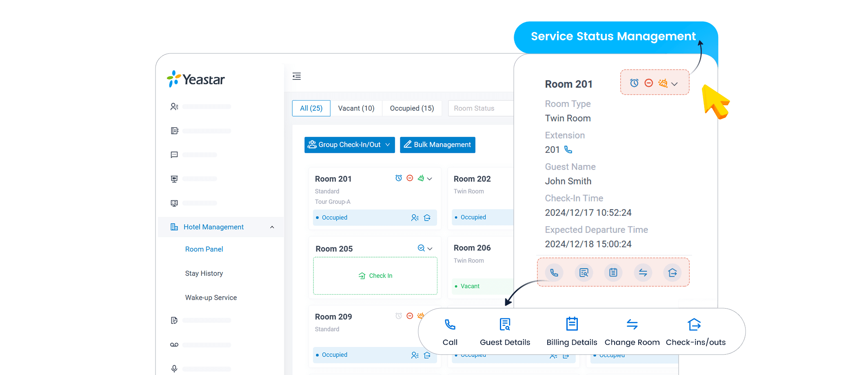Click the Yeastar logo
Image resolution: width=868 pixels, height=375 pixels.
196,79
